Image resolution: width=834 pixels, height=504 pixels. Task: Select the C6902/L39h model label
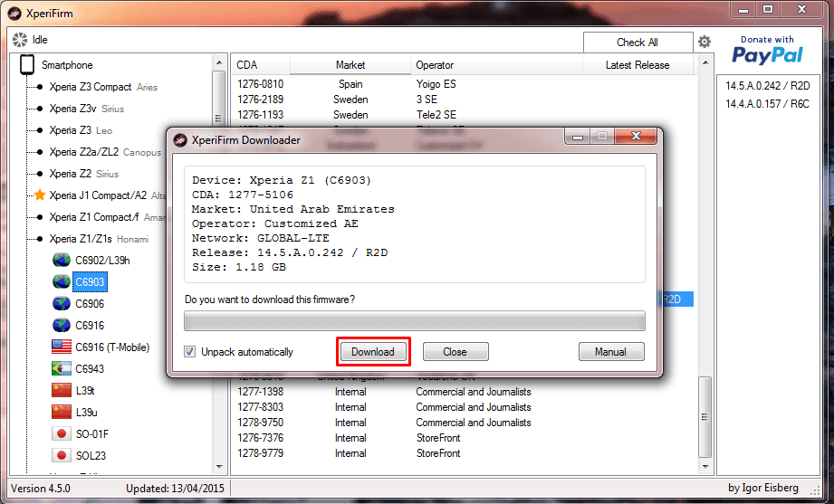pyautogui.click(x=102, y=260)
